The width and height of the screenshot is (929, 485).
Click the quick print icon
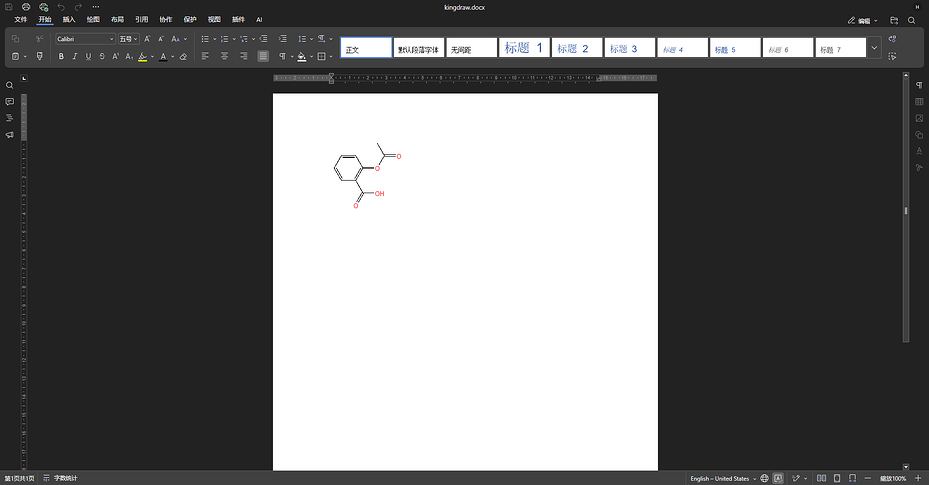[x=43, y=7]
